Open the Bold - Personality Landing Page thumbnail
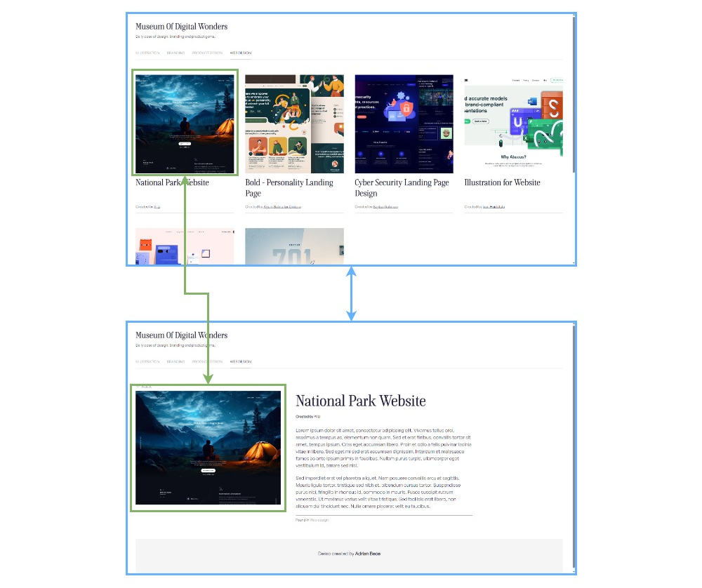This screenshot has height=588, width=702. [294, 124]
